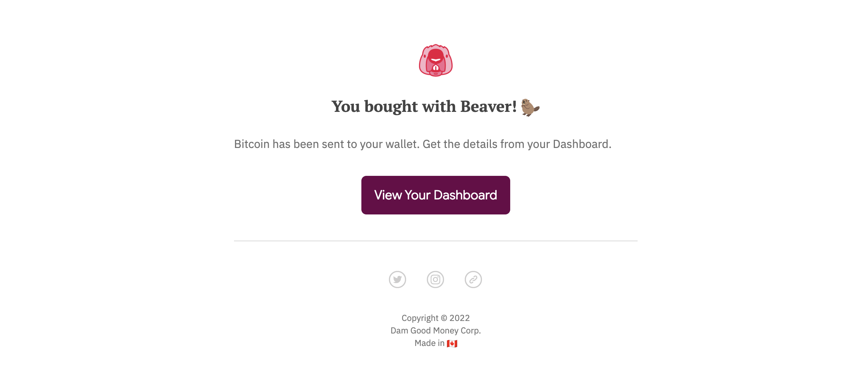Click the 'Copyright © 2022' footer line

click(436, 318)
